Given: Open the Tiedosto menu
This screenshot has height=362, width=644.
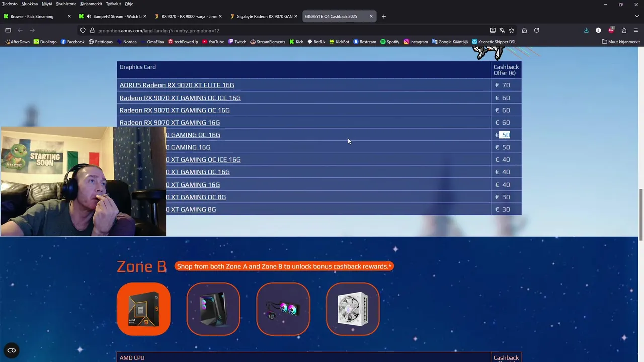Looking at the screenshot, I should pos(10,4).
